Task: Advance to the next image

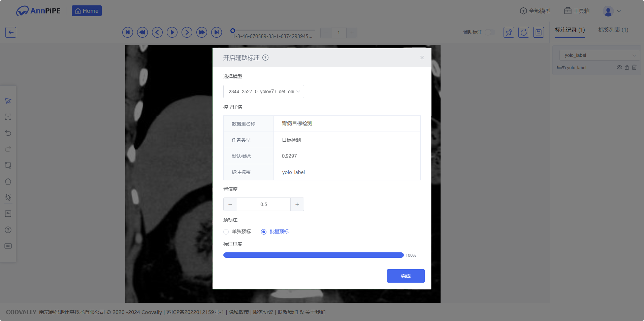Action: pos(187,32)
